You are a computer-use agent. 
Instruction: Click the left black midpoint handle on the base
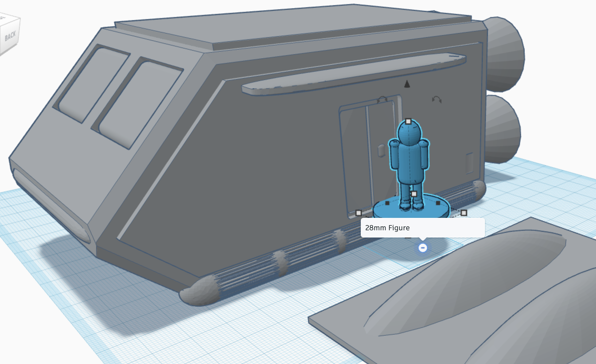pos(387,203)
